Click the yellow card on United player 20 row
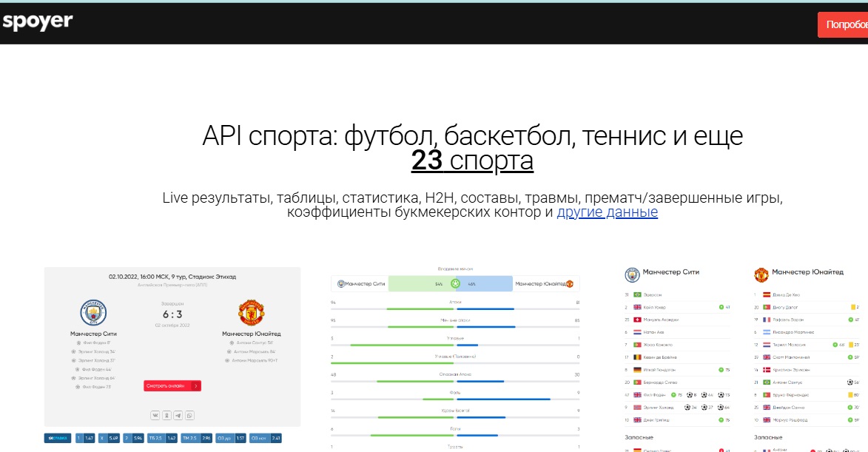Viewport: 868px width, 452px height. 853,307
